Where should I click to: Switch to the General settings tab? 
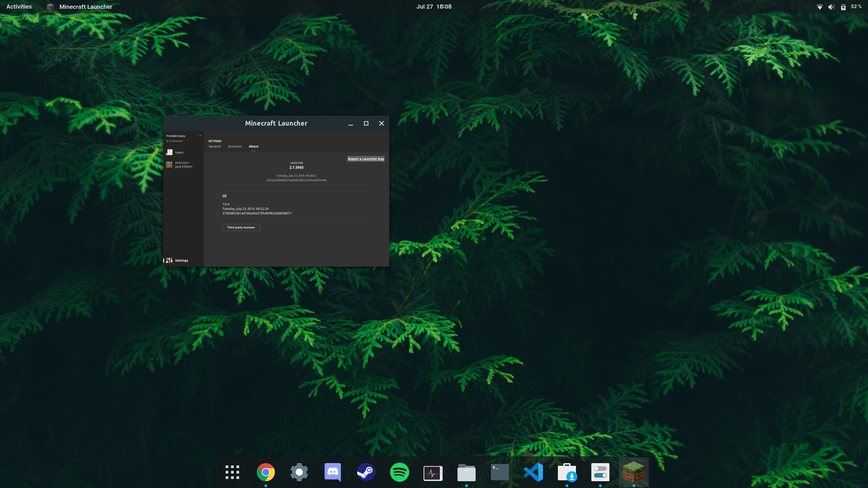coord(214,146)
